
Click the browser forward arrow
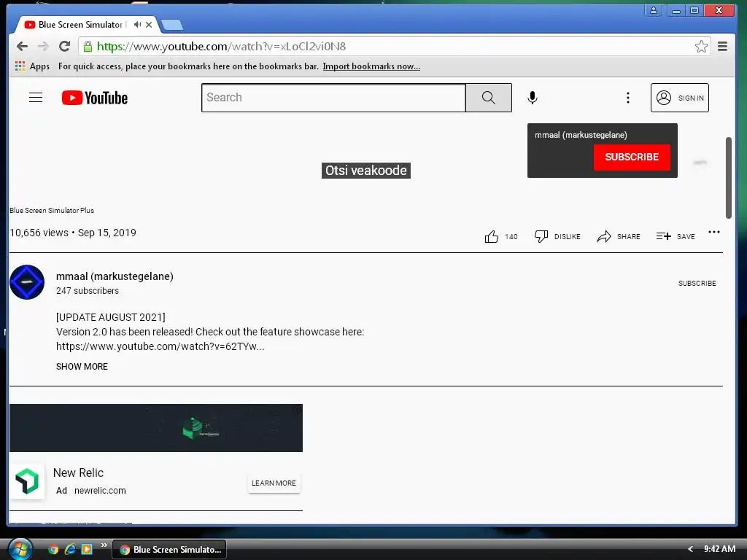43,46
